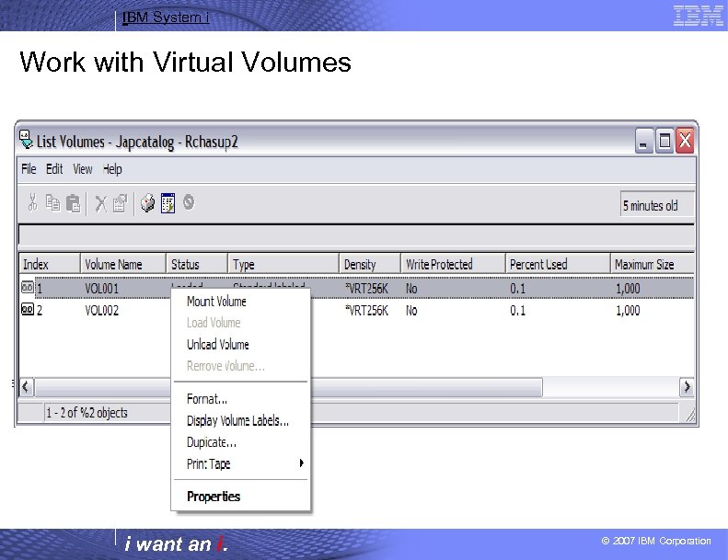
Task: Click the tape icon for VOL001 row
Action: coord(28,288)
